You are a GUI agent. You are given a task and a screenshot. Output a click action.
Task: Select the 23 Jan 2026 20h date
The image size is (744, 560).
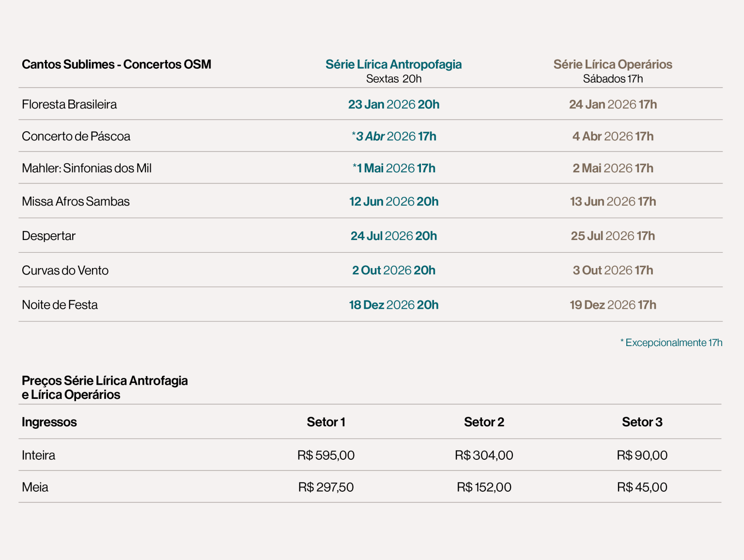pyautogui.click(x=393, y=105)
